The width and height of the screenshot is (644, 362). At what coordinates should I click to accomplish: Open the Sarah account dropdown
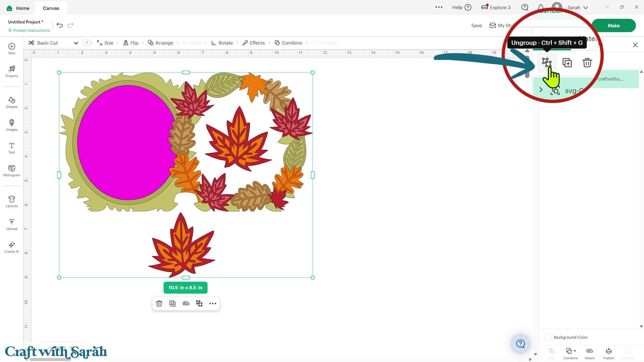pos(578,7)
